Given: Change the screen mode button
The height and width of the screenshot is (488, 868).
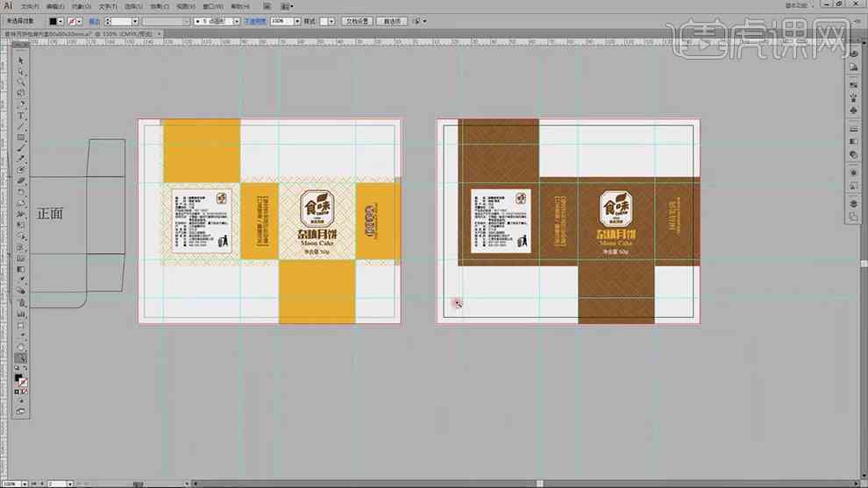Looking at the screenshot, I should coord(21,411).
